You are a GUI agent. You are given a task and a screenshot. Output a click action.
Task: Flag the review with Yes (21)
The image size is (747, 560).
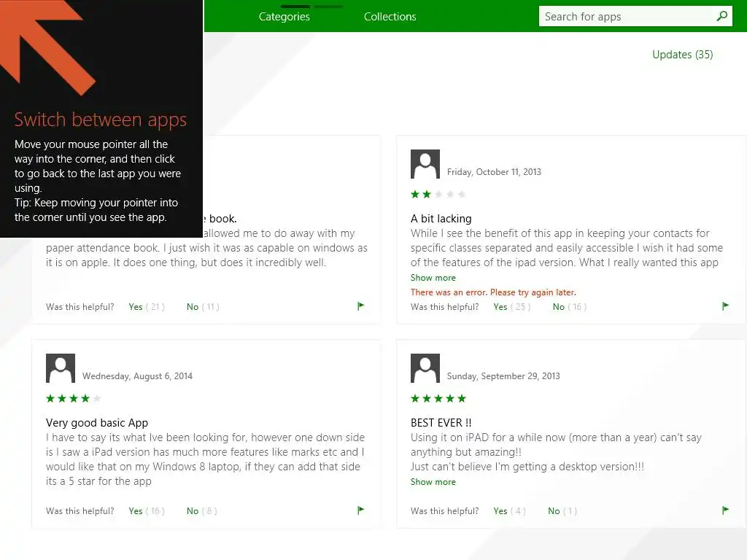tap(360, 306)
